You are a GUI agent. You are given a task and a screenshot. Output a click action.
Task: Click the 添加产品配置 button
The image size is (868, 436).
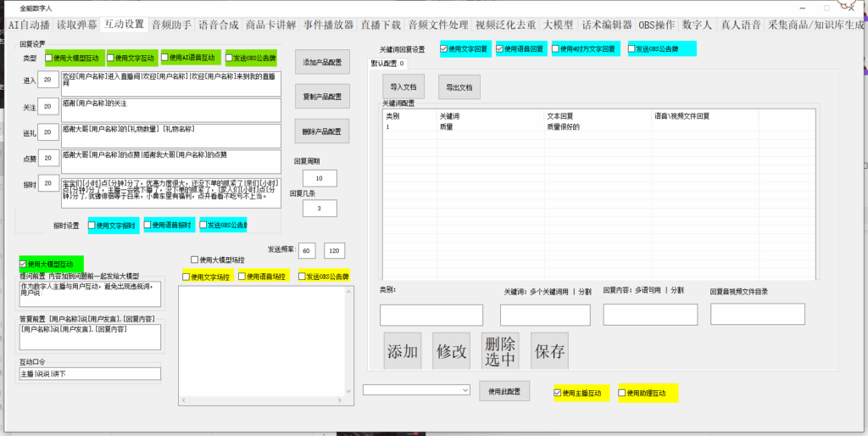pos(322,62)
